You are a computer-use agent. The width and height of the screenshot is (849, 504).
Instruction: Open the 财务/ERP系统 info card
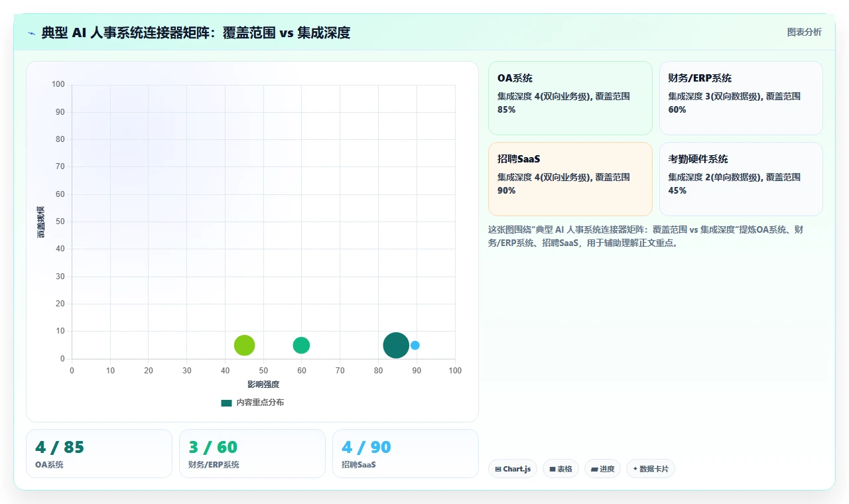(x=741, y=98)
